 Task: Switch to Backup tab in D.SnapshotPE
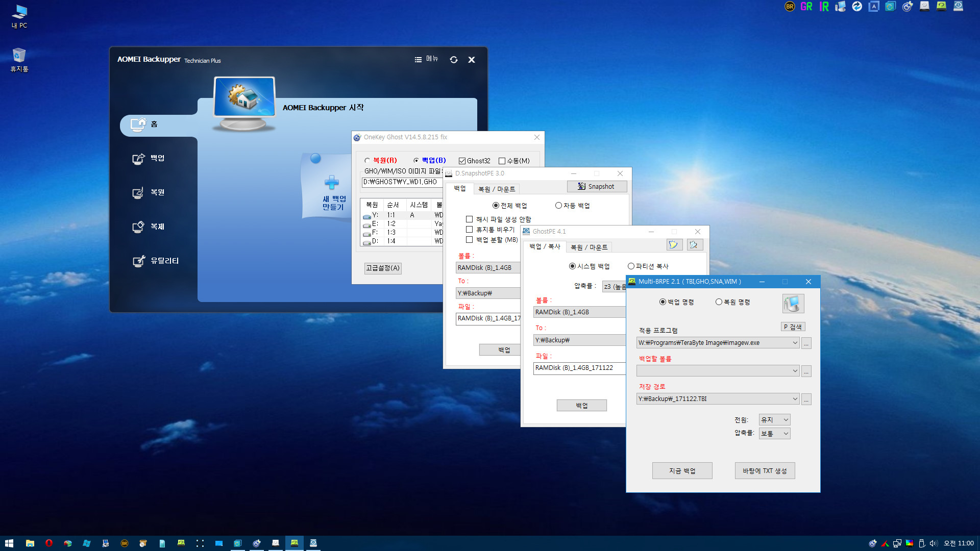click(460, 189)
